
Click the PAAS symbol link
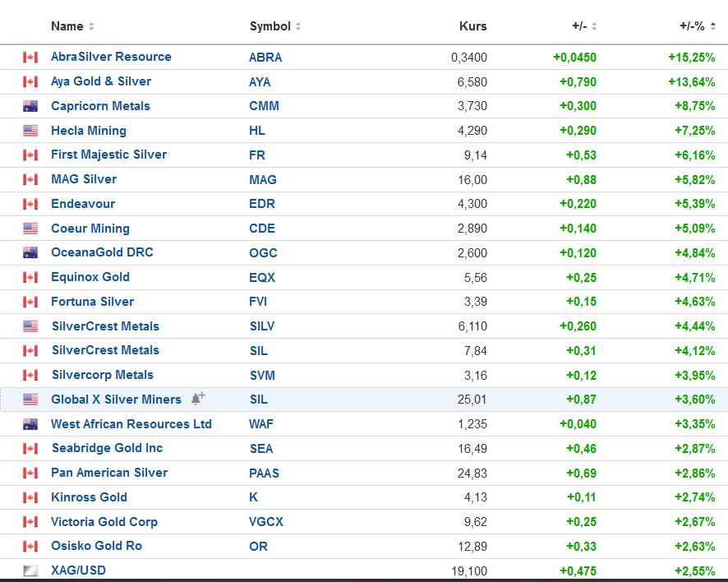click(264, 473)
